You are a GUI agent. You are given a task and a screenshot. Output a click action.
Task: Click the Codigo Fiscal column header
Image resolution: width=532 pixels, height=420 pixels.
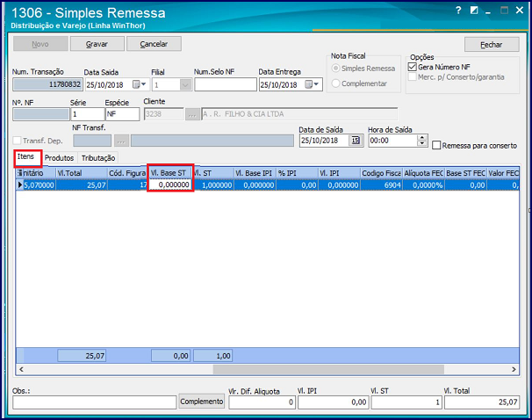pos(381,173)
